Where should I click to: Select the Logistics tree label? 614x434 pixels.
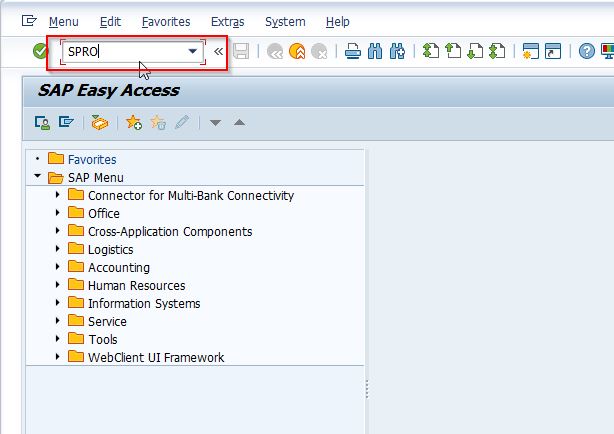point(110,250)
